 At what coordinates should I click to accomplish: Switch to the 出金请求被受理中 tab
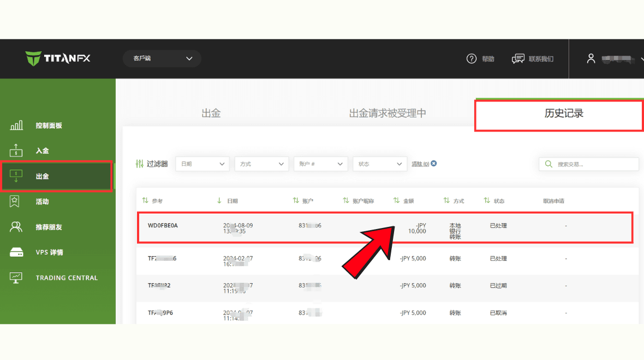[387, 113]
